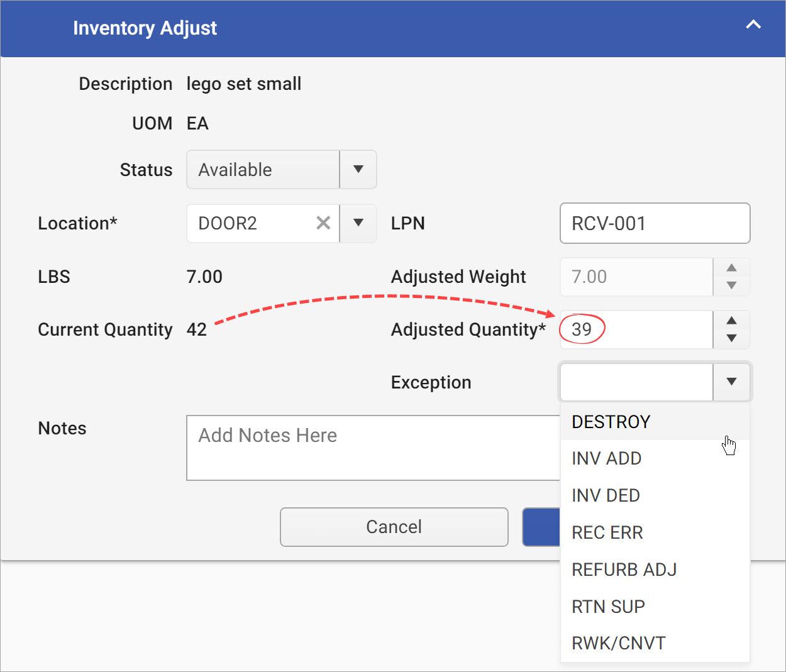
Task: Open the Location dropdown next to DOOR2
Action: click(x=358, y=223)
